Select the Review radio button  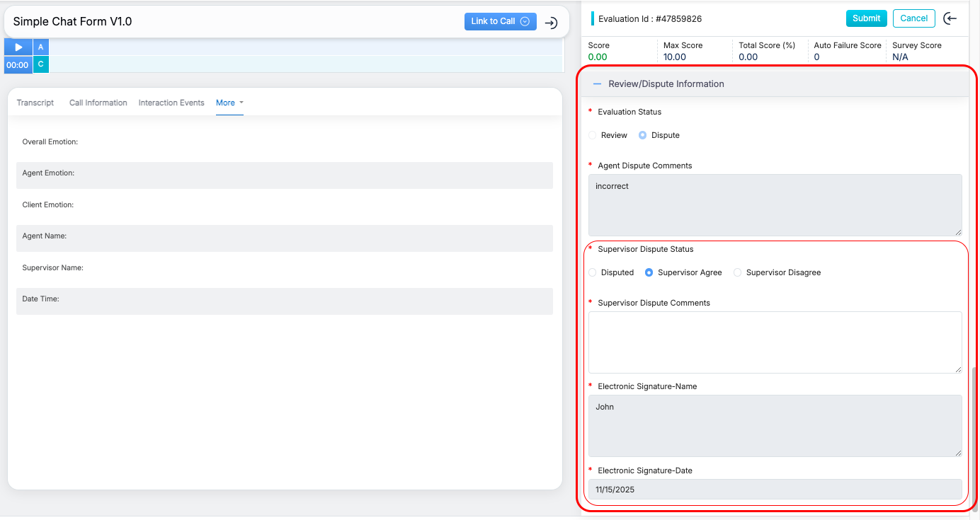(593, 135)
